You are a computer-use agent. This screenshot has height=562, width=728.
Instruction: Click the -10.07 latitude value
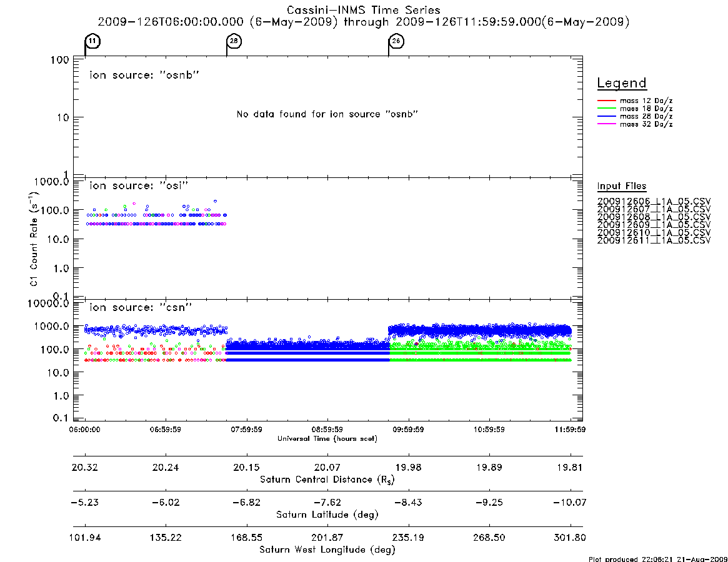coord(570,503)
